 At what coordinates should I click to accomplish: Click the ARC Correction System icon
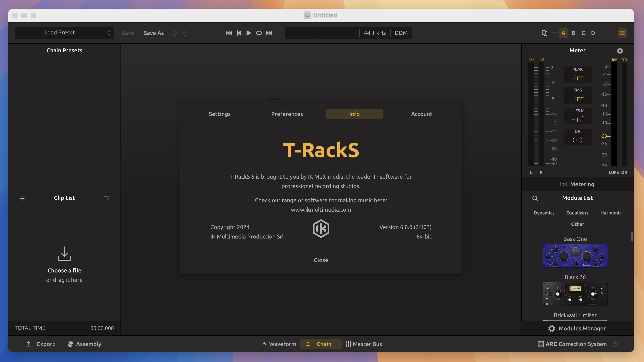(x=540, y=344)
